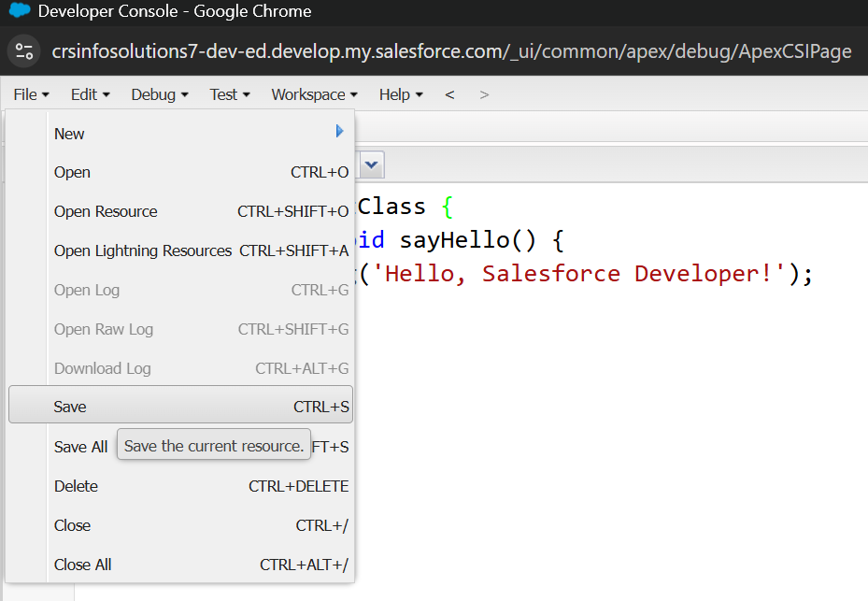The height and width of the screenshot is (601, 868).
Task: Open the Debug menu
Action: pyautogui.click(x=159, y=94)
